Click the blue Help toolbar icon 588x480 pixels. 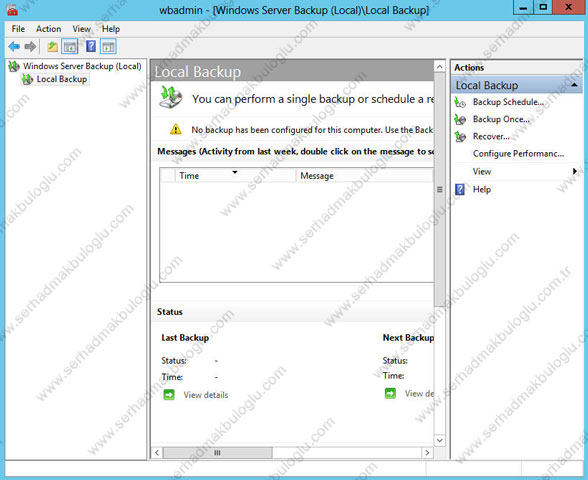(x=91, y=46)
